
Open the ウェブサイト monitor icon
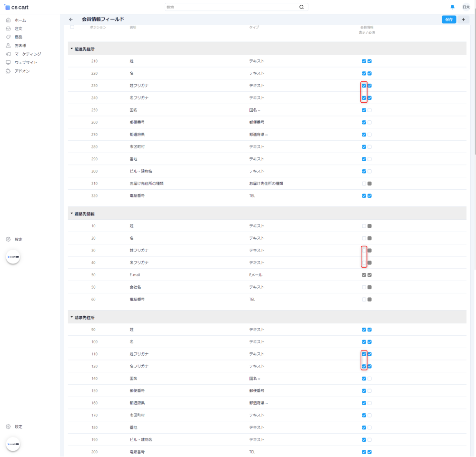[8, 62]
